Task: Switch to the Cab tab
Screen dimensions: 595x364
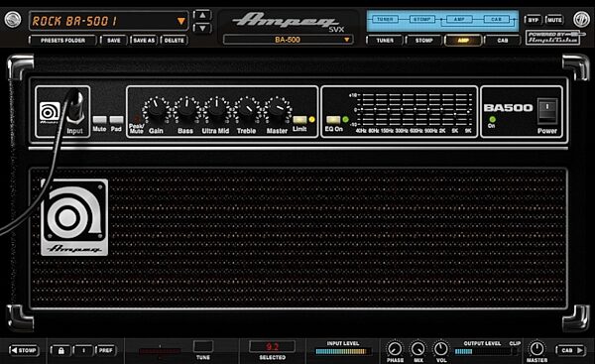Action: click(503, 41)
